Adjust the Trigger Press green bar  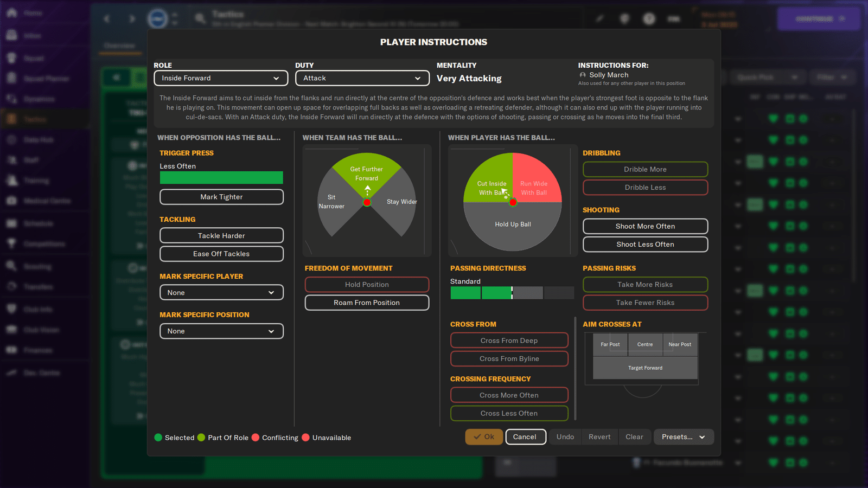click(221, 178)
